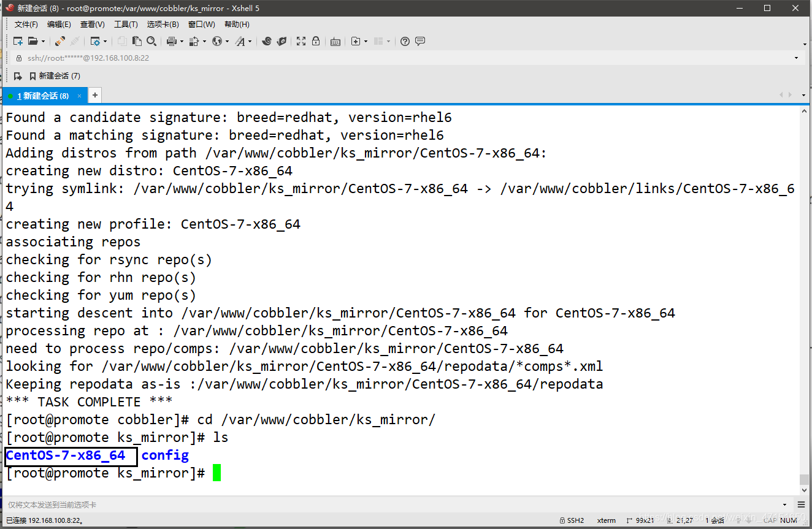Expand the Encoding globe dropdown arrow
The width and height of the screenshot is (812, 529).
[x=228, y=42]
